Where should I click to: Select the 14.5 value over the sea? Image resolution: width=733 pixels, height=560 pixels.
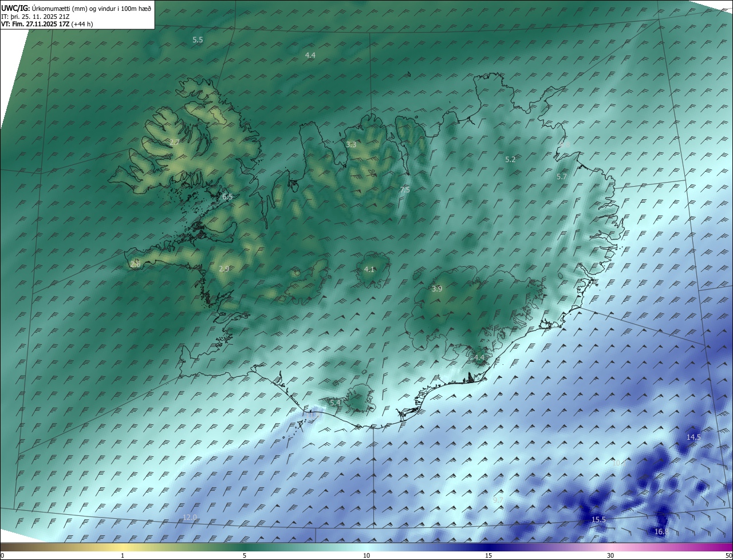click(693, 437)
